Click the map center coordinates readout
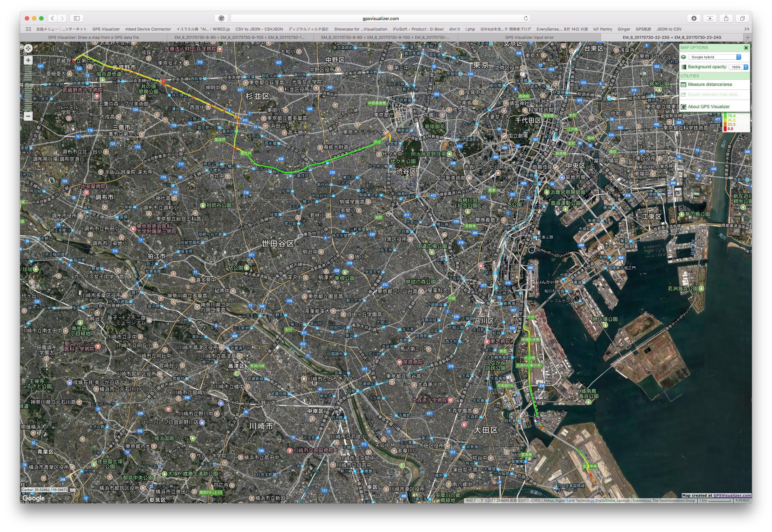 [x=45, y=490]
